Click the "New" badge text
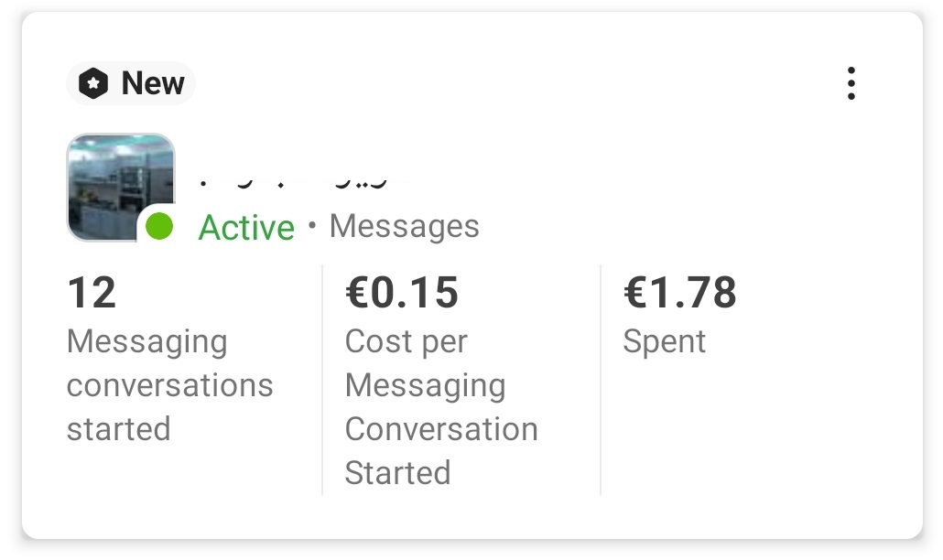This screenshot has width=943, height=560. (x=153, y=83)
